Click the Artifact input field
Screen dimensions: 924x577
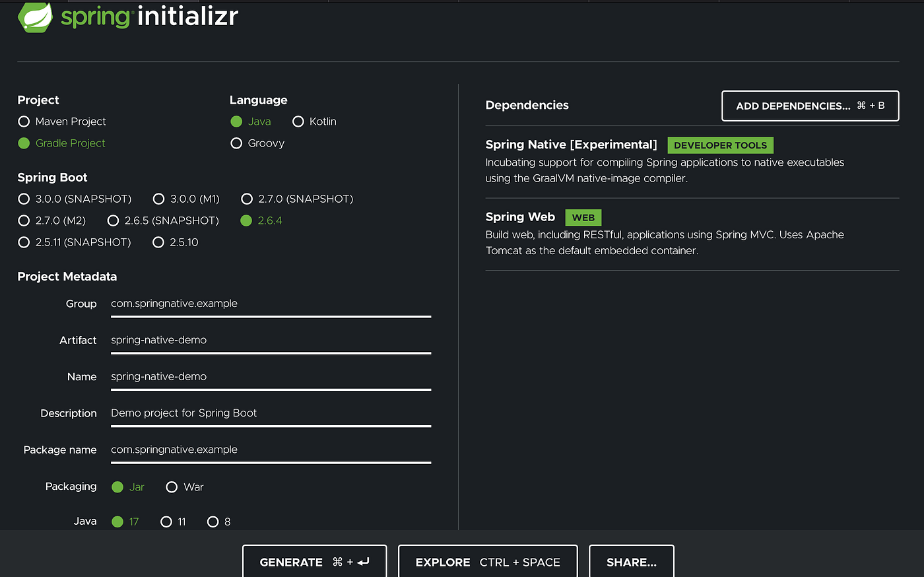tap(271, 340)
